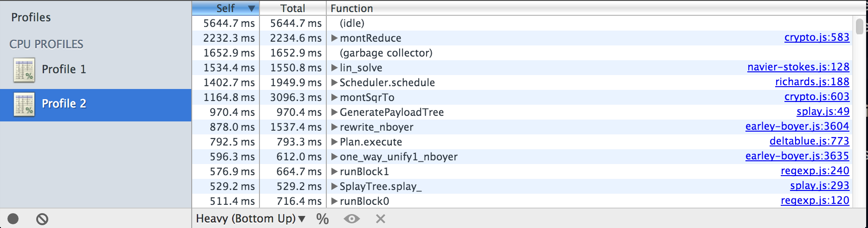Click the exclude selected function X icon

[x=381, y=219]
